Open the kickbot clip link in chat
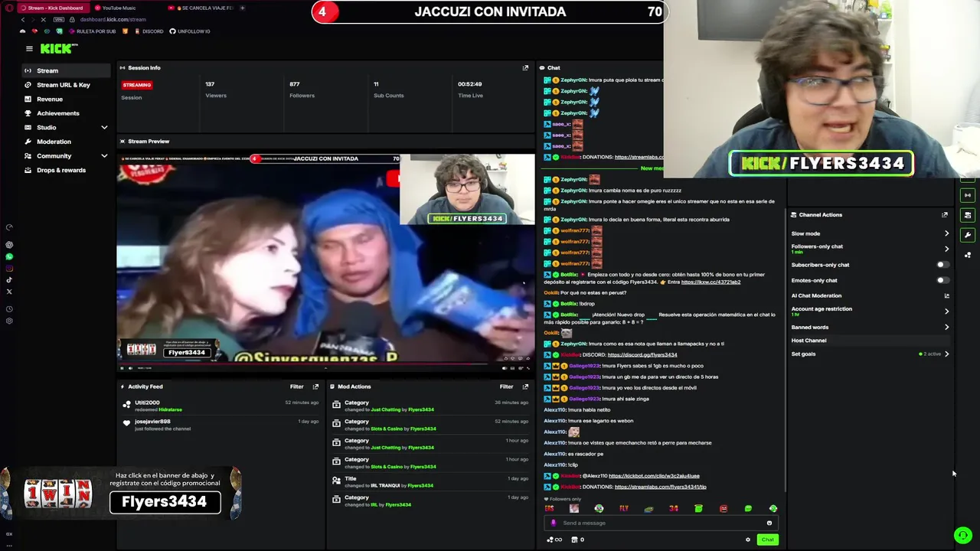This screenshot has height=551, width=980. 654,476
